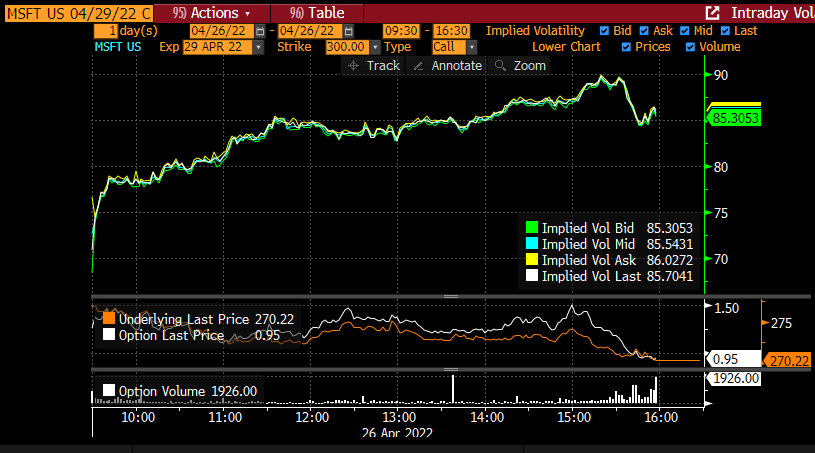The width and height of the screenshot is (815, 453).
Task: Click the 1926.00 volume axis tag
Action: (734, 379)
